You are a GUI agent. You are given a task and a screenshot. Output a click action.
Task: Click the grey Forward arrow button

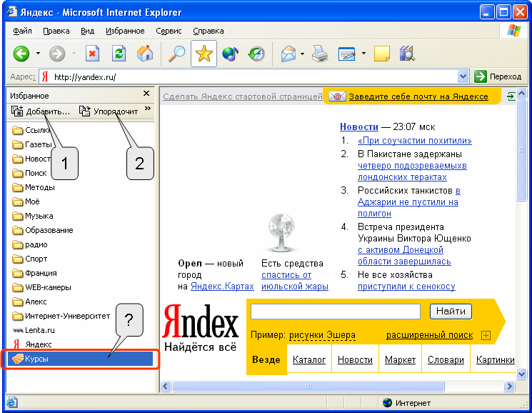57,54
